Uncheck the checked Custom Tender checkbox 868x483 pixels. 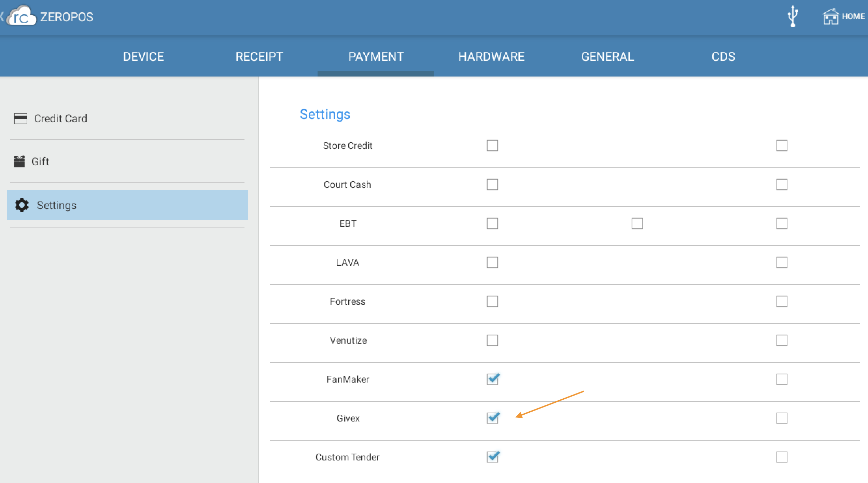click(x=493, y=457)
